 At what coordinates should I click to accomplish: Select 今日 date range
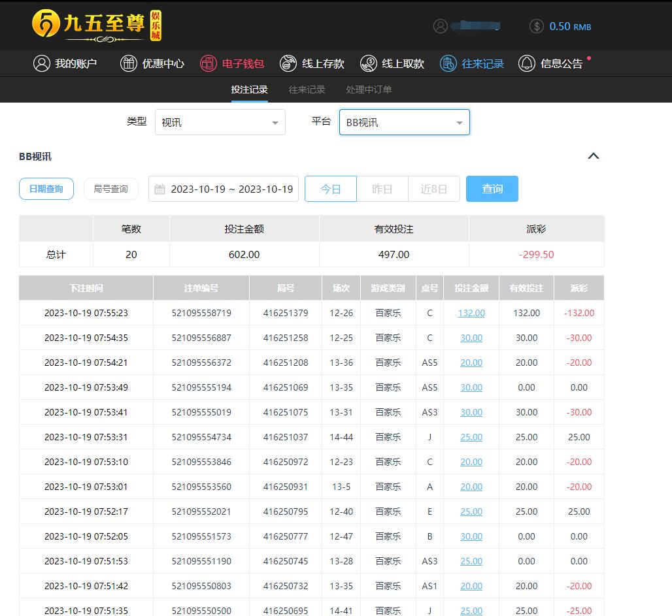[330, 189]
